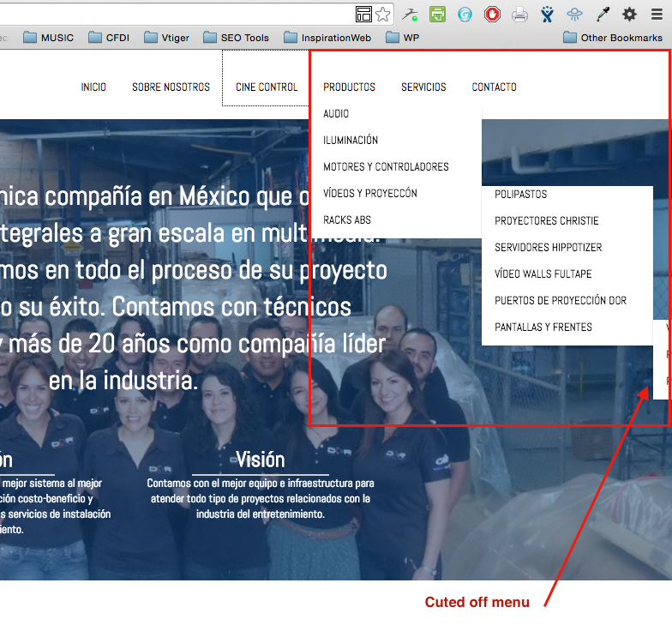Click the blue circular G extension icon
This screenshot has height=637, width=672.
click(x=465, y=14)
